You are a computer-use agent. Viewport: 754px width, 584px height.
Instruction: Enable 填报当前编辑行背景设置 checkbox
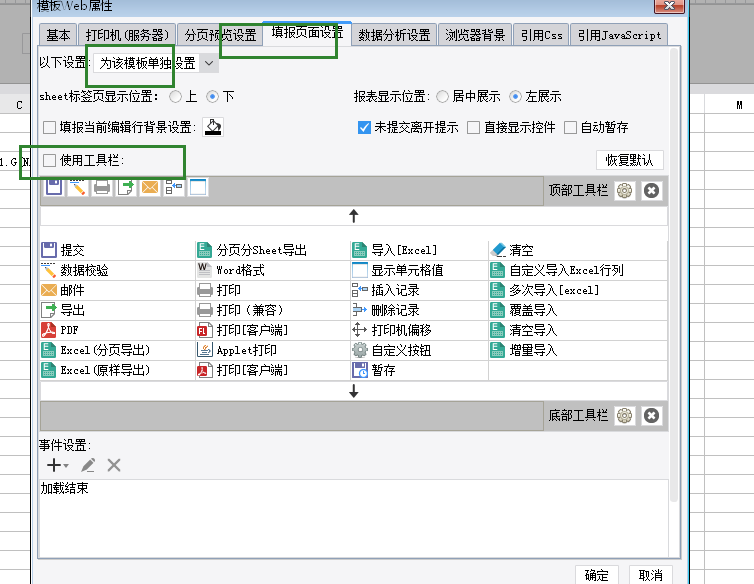pyautogui.click(x=50, y=127)
